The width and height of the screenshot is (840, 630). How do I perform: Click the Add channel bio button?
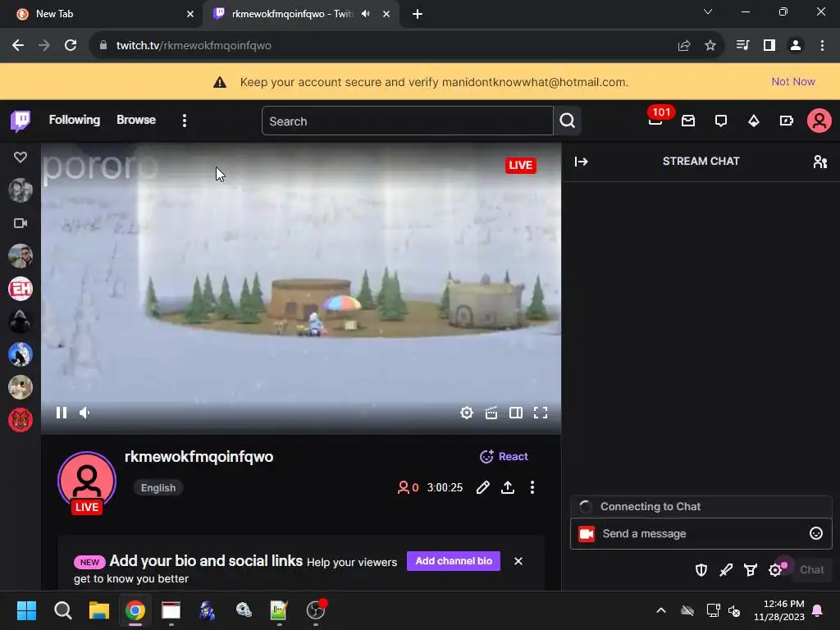(453, 561)
